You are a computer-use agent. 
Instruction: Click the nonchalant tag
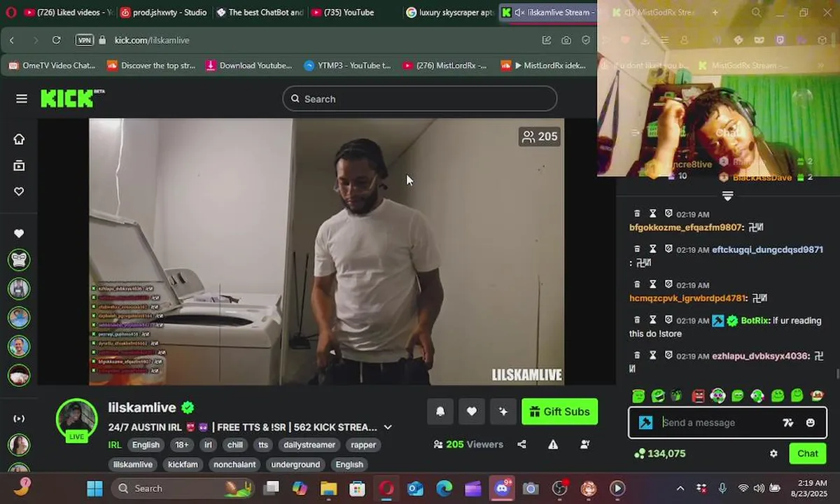(x=235, y=464)
